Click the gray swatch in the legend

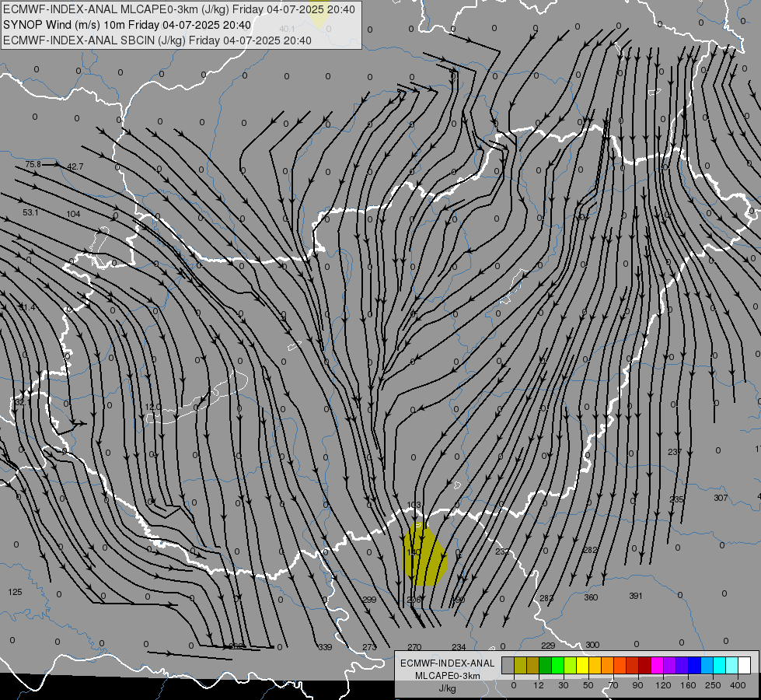(x=508, y=665)
